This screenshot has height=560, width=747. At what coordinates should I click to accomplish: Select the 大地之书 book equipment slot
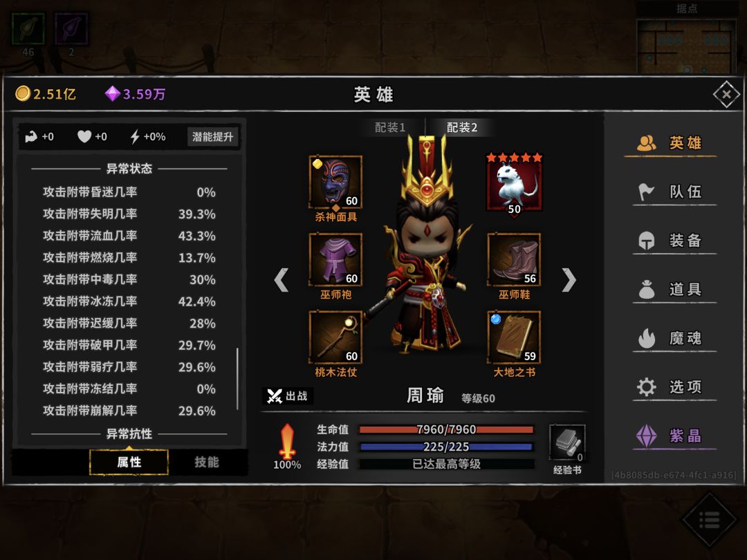point(514,337)
